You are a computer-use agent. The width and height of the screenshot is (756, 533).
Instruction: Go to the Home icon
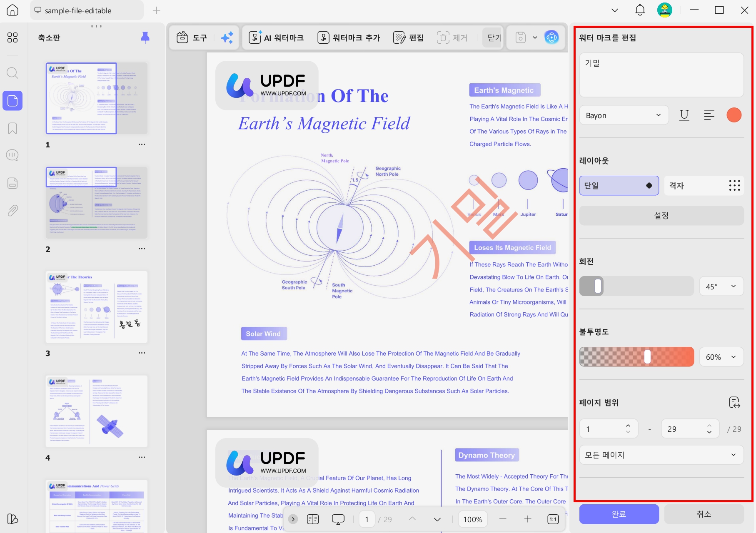tap(12, 10)
